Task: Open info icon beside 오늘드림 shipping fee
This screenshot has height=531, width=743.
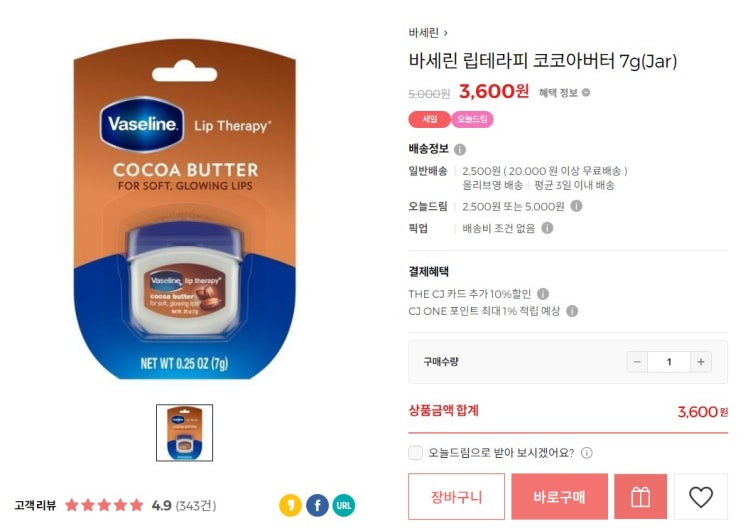Action: coord(576,206)
